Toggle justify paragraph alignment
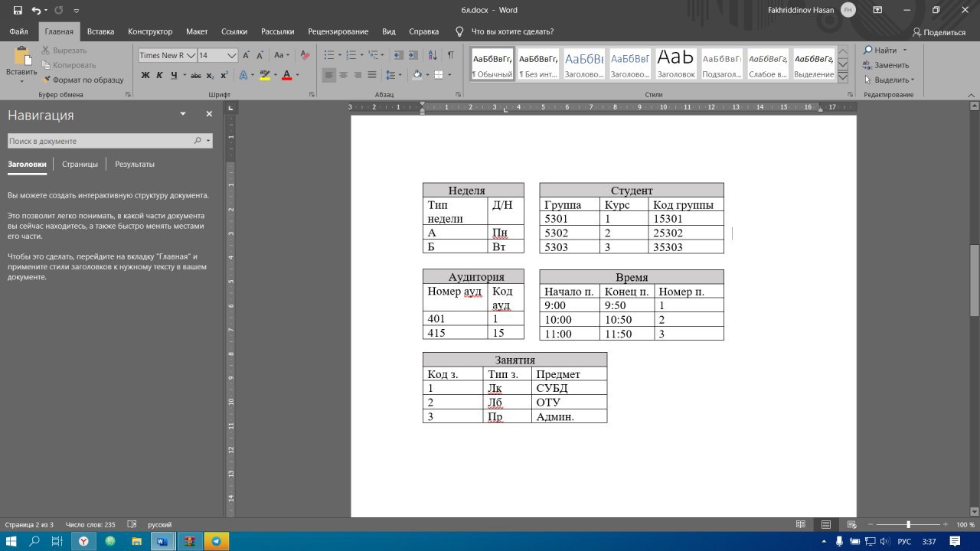Screen dimensions: 980x551 click(372, 75)
